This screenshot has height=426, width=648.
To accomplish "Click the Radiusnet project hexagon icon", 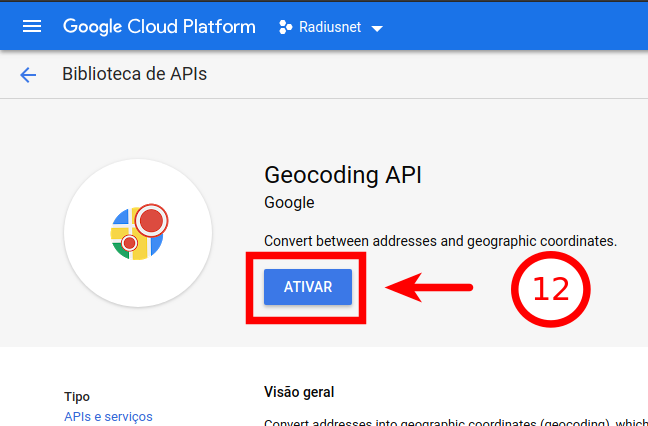I will [286, 27].
